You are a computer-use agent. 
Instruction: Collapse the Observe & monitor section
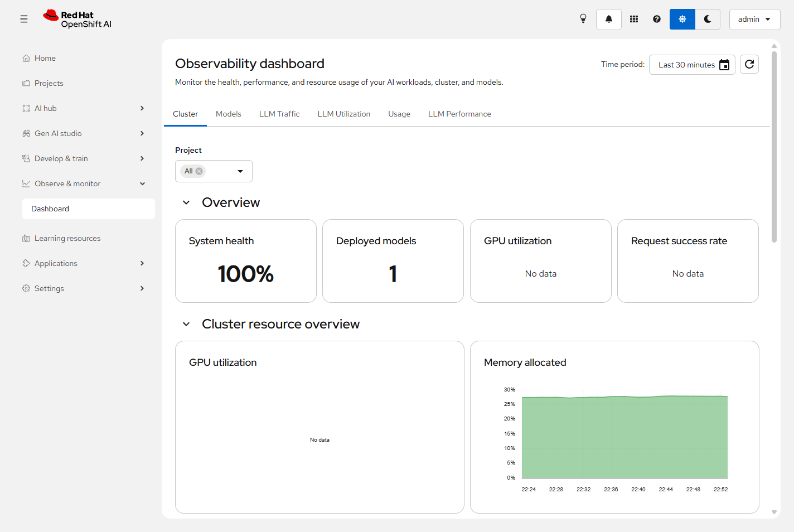(x=89, y=183)
